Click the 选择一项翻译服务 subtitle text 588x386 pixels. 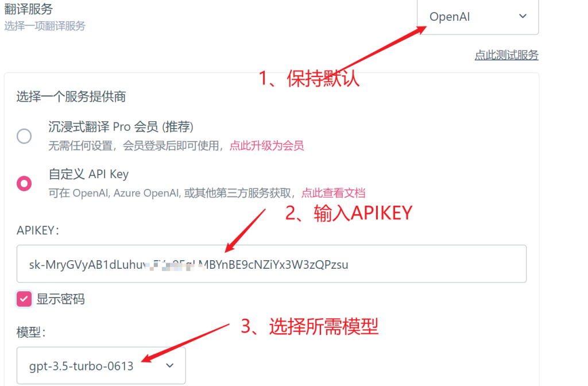[45, 26]
